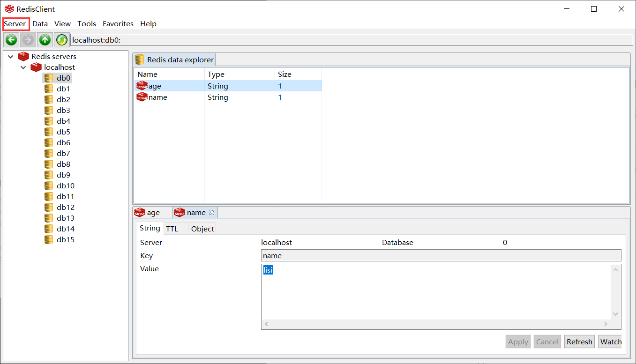This screenshot has width=636, height=364.
Task: Go up one level with green arrow
Action: pos(45,40)
